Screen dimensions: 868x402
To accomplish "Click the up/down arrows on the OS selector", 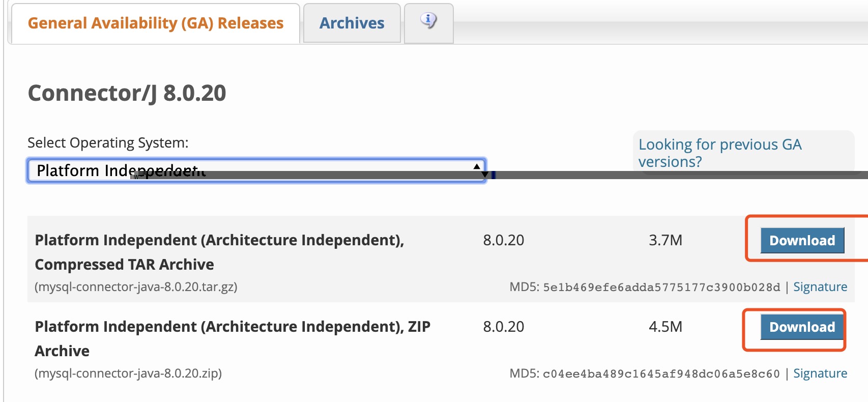I will click(477, 170).
